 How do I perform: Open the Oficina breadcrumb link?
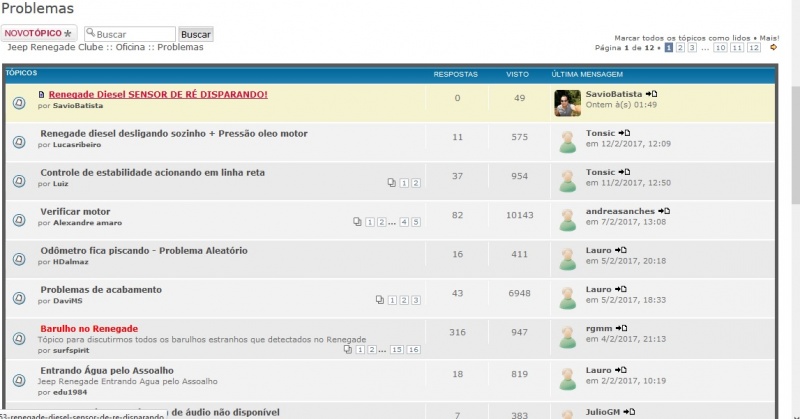click(130, 47)
